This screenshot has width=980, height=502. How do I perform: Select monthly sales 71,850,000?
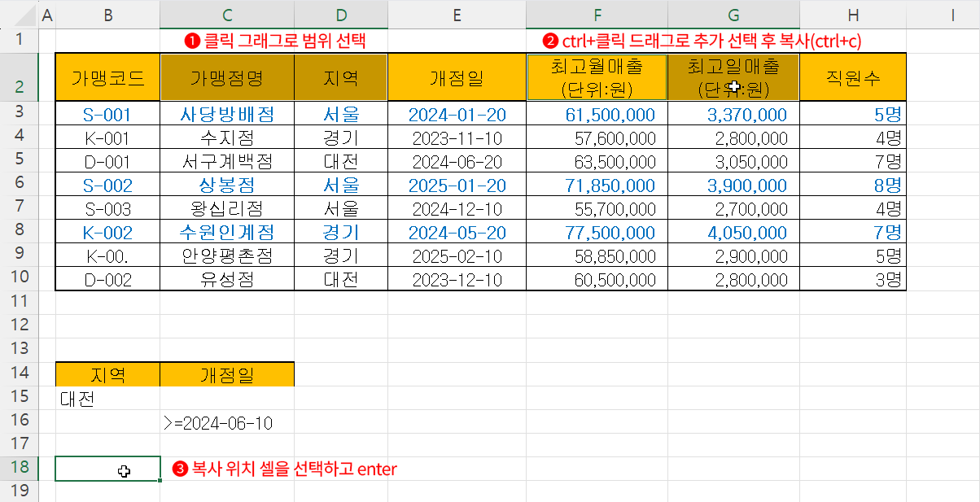click(597, 185)
